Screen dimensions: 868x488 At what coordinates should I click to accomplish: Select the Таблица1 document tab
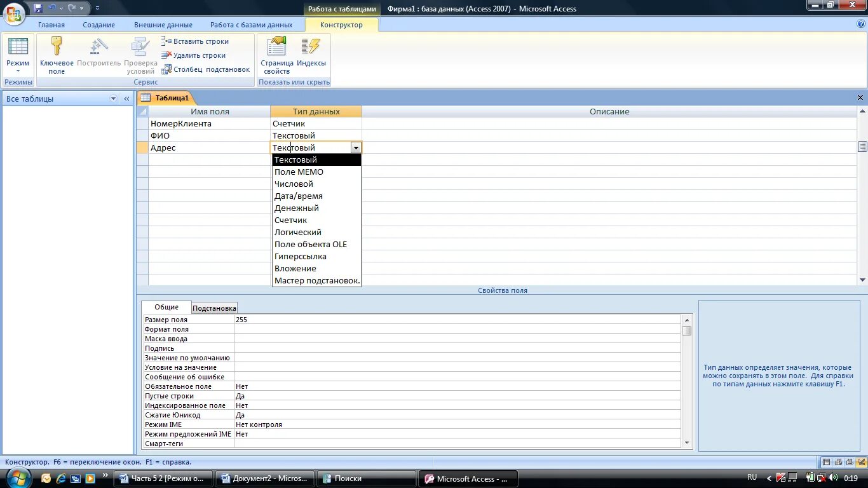[166, 98]
